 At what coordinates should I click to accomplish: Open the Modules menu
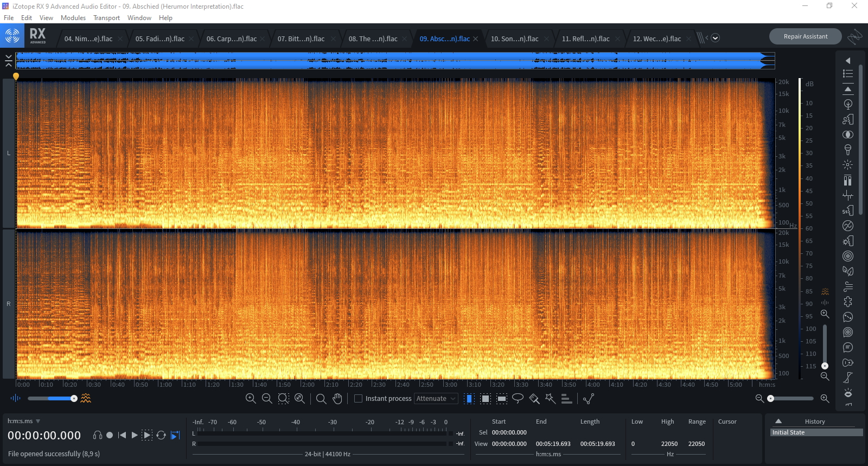click(x=73, y=18)
